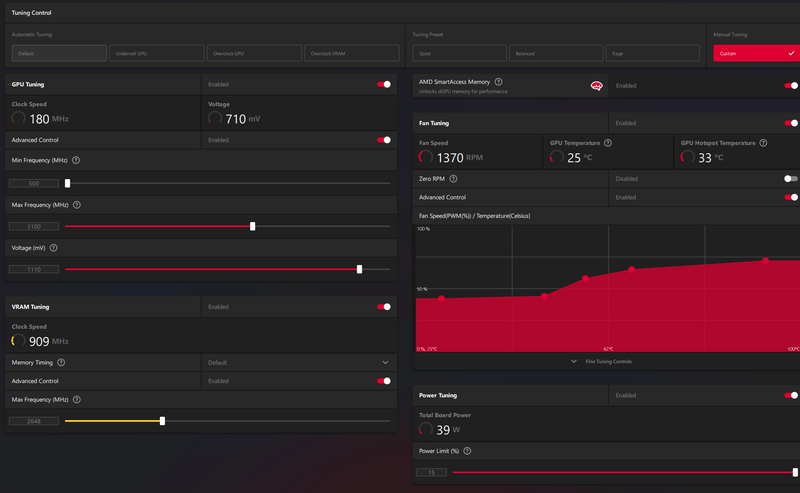Viewport: 800px width, 493px height.
Task: Select Undervolt GPU automatic tuning
Action: [x=157, y=53]
